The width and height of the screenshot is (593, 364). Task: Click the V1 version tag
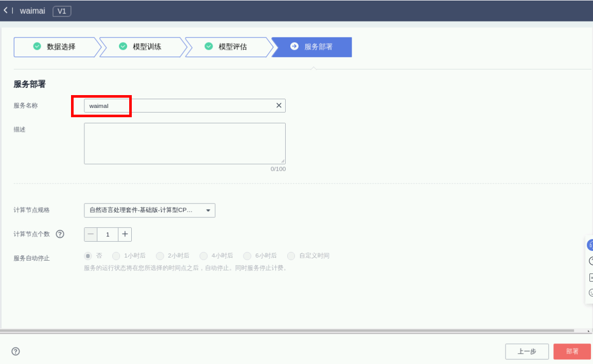click(x=62, y=11)
